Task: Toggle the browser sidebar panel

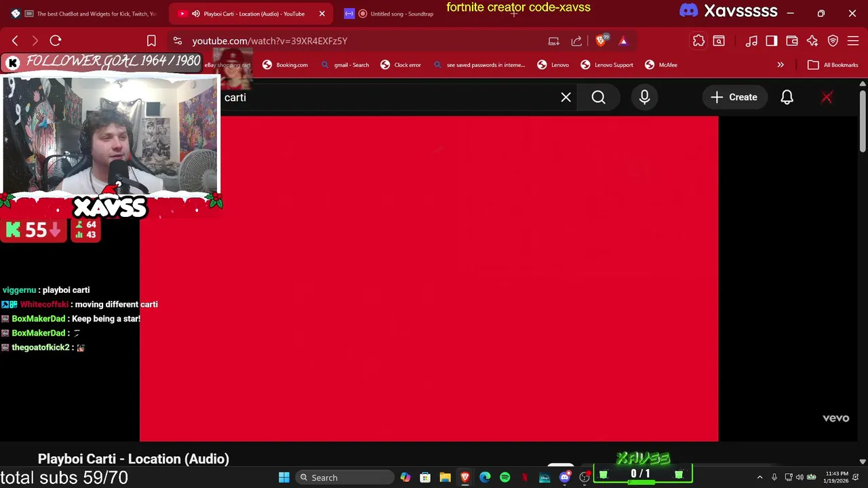Action: [x=772, y=41]
